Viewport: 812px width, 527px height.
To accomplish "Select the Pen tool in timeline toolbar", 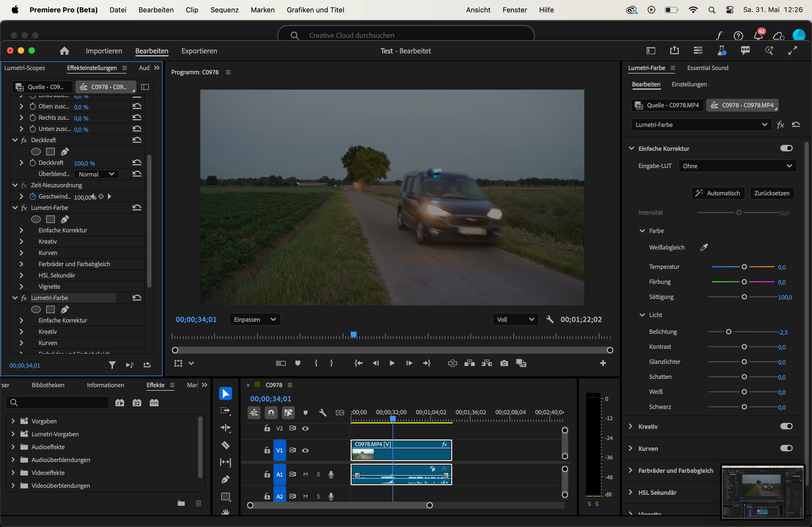I will tap(226, 479).
